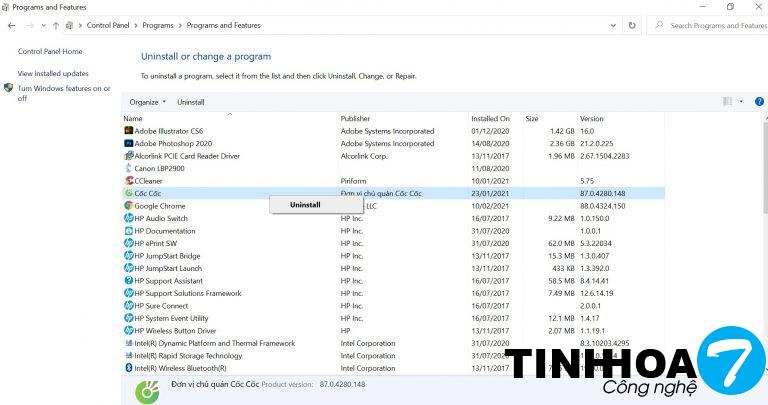Go to Control Panel Home
Image resolution: width=768 pixels, height=405 pixels.
tap(50, 51)
